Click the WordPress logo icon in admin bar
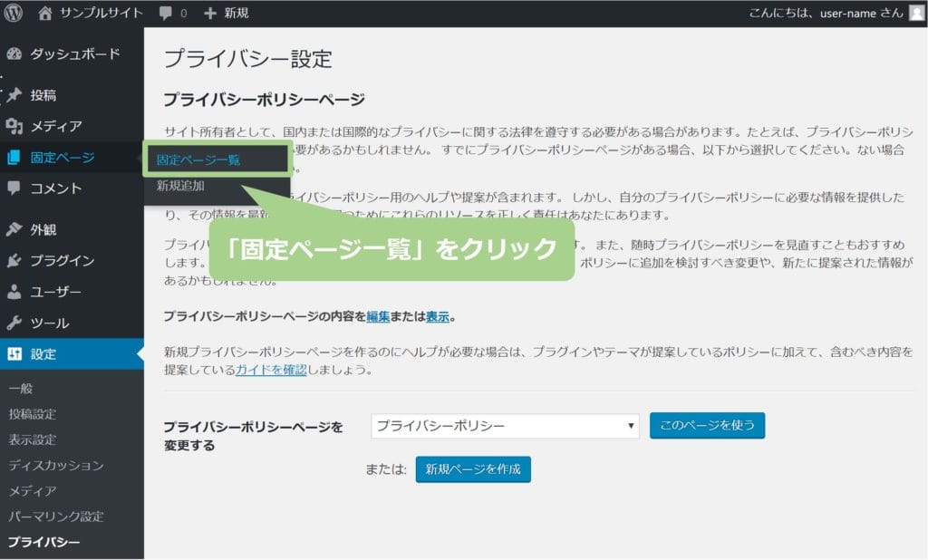 coord(14,13)
